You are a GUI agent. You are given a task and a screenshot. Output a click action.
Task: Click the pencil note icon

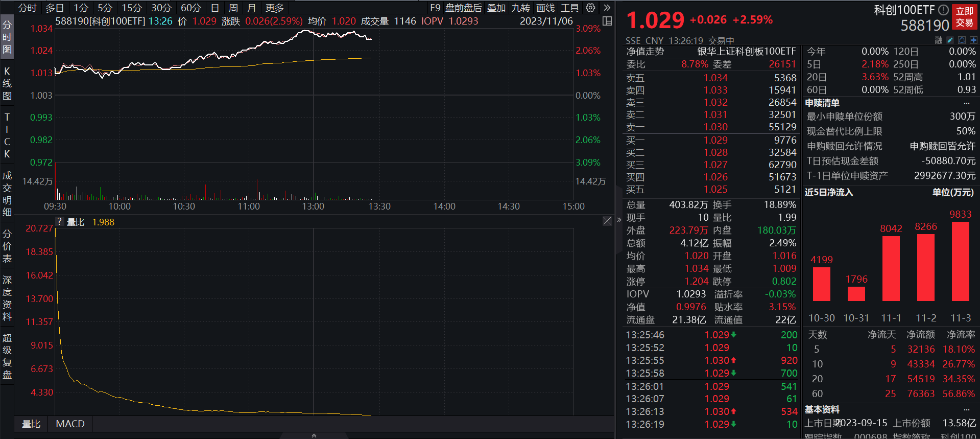click(x=950, y=40)
